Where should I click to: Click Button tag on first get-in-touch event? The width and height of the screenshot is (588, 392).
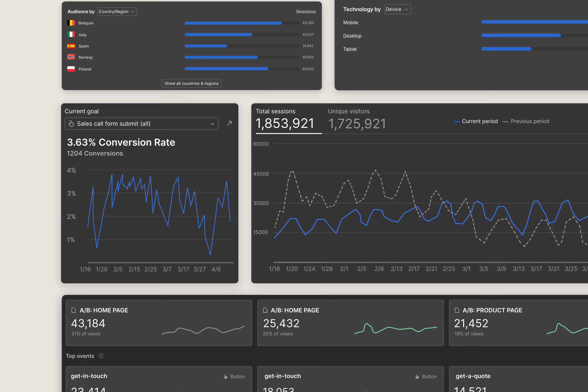coord(234,377)
